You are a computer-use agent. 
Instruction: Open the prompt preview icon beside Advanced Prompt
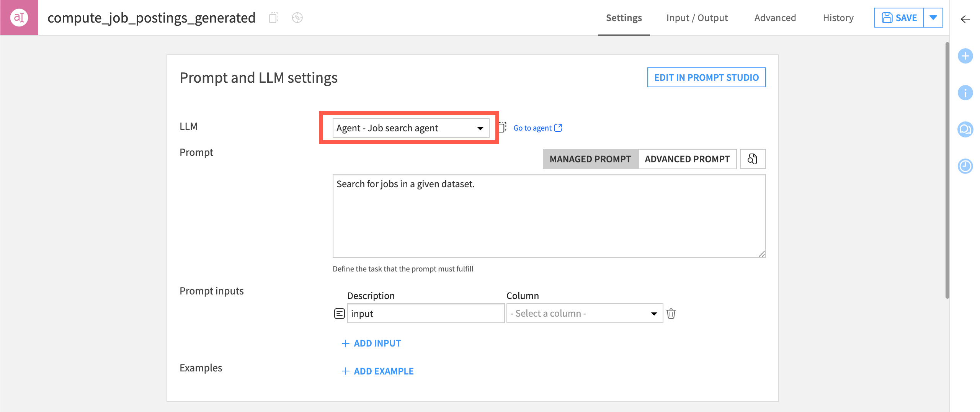point(753,159)
